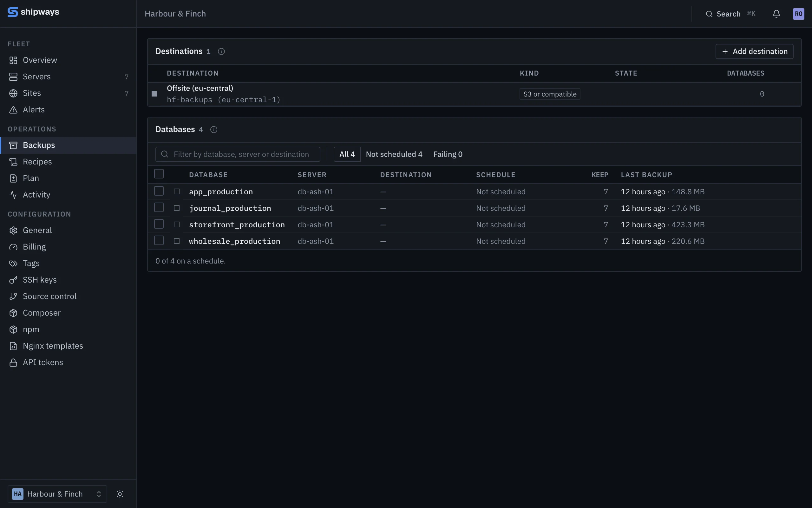Screen dimensions: 812x508
Task: Check the app_production row checkbox
Action: 159,191
